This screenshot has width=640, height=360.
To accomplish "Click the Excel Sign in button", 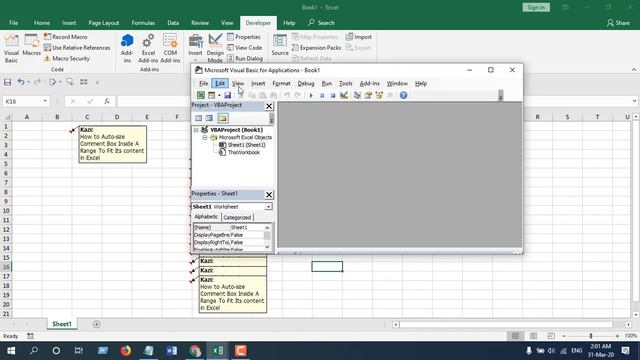I will click(536, 7).
